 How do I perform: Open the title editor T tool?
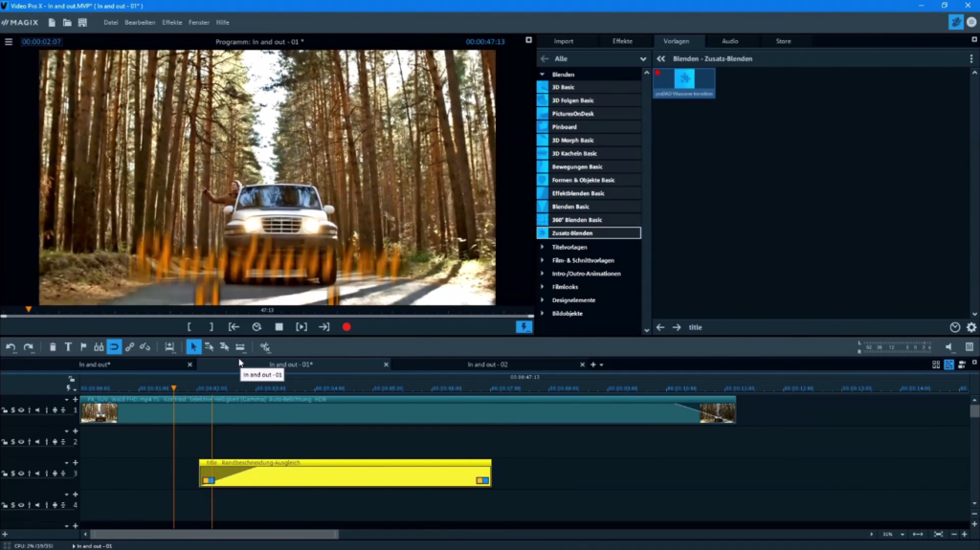[68, 347]
